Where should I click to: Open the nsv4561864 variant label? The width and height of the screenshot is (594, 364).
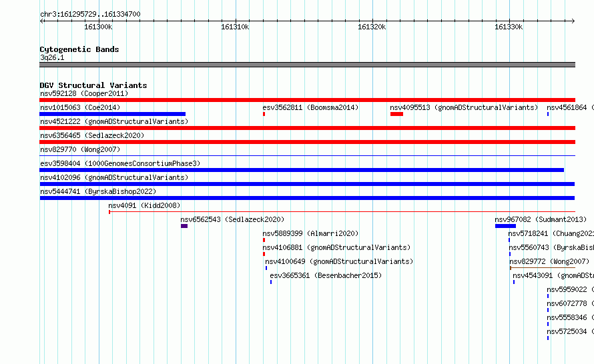coord(570,107)
